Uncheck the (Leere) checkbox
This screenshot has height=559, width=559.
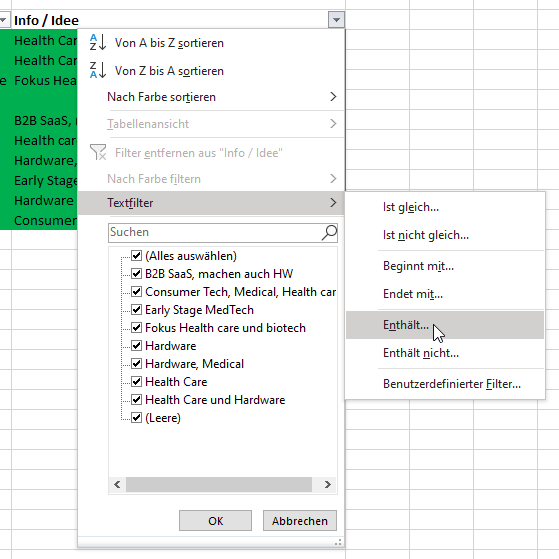[136, 417]
